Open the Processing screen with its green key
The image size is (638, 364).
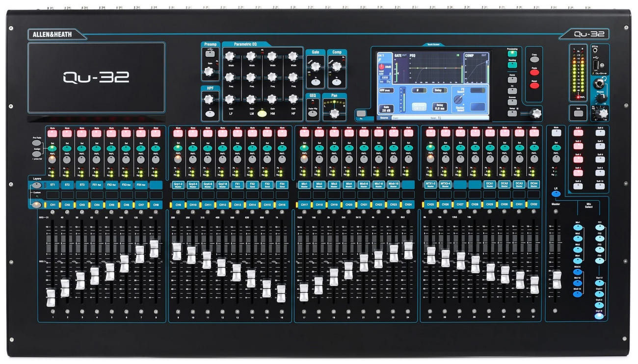(x=511, y=53)
